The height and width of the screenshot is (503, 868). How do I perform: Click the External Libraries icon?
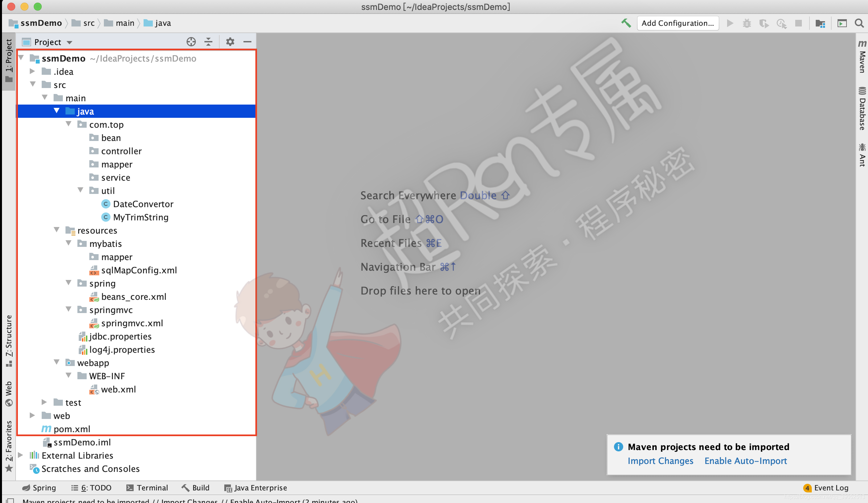pos(34,455)
